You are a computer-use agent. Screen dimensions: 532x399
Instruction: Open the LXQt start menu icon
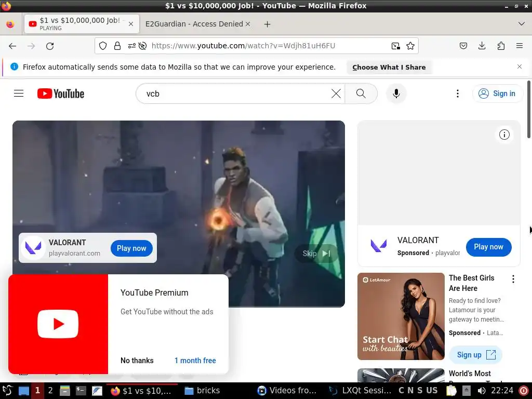[7, 391]
